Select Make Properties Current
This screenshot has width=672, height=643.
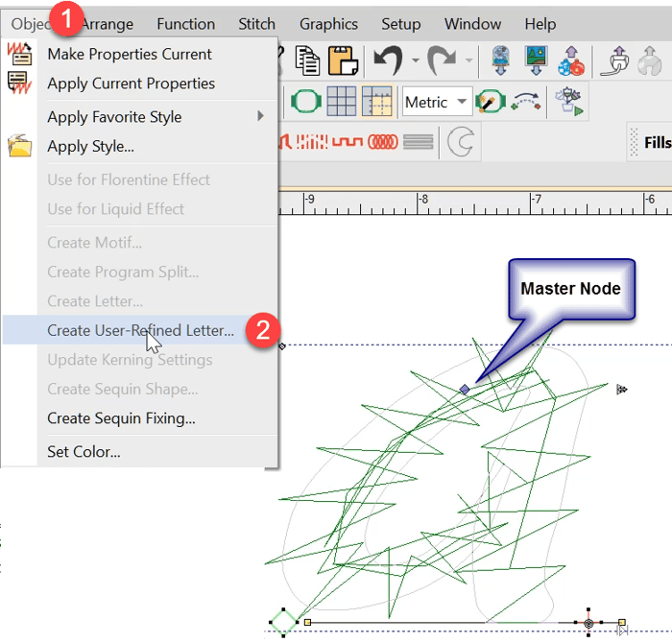click(130, 55)
